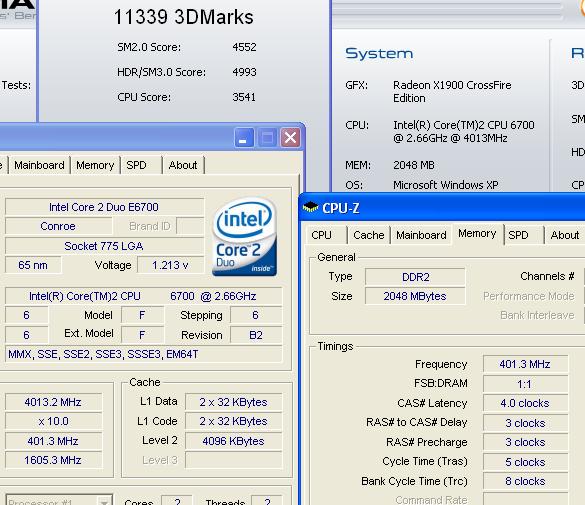Image resolution: width=585 pixels, height=505 pixels.
Task: Click the instructions field MMX, SSE, SSE2
Action: [x=144, y=354]
